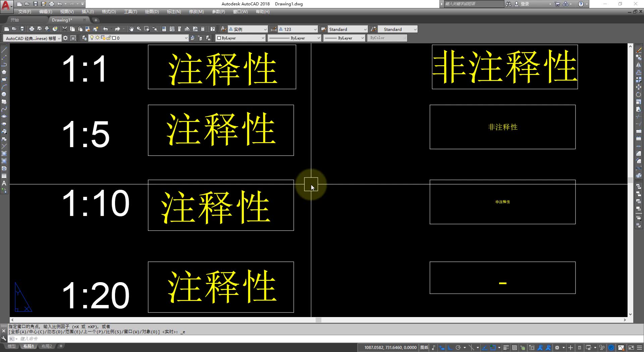
Task: Toggle the 图纸 paper/model space button
Action: pyautogui.click(x=424, y=347)
